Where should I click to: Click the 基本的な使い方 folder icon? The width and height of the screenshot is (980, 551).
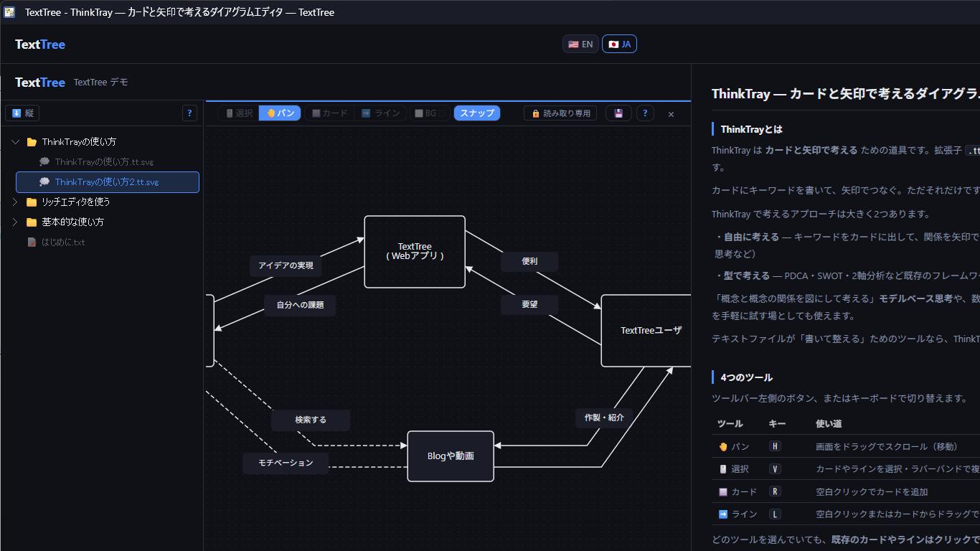point(32,222)
